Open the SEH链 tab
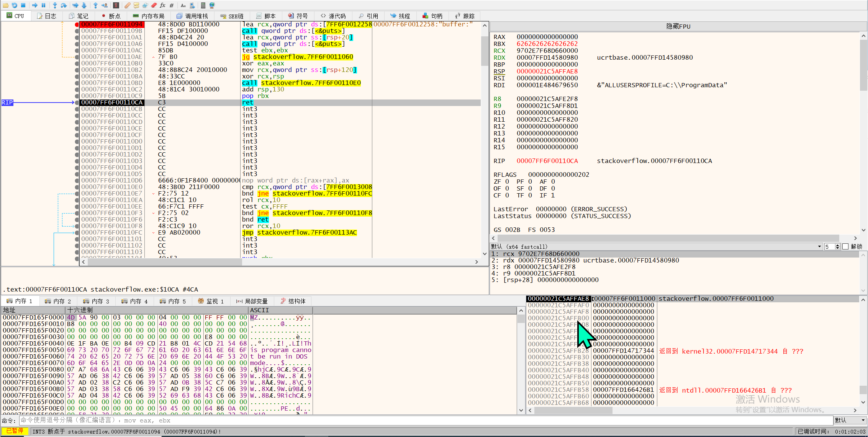The width and height of the screenshot is (868, 437). [232, 16]
